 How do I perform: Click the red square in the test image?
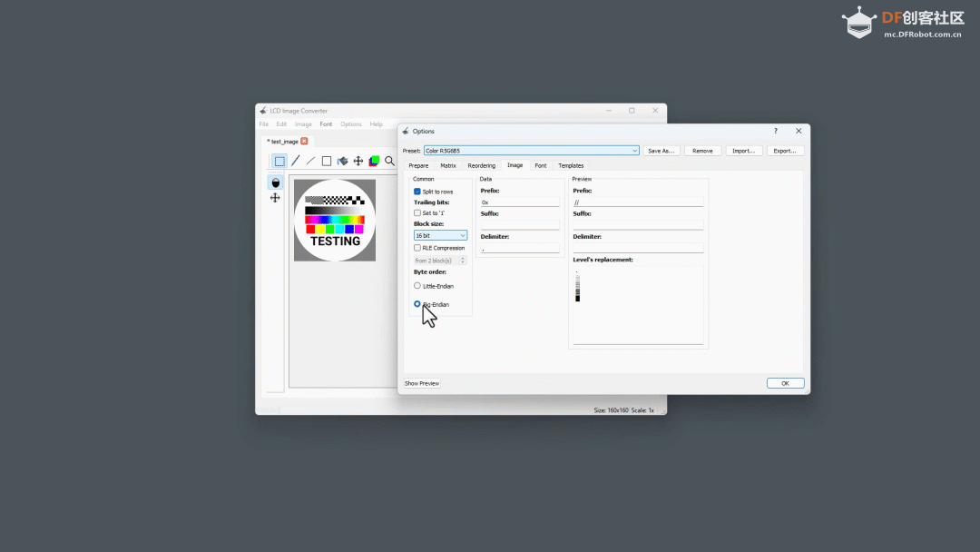click(310, 230)
